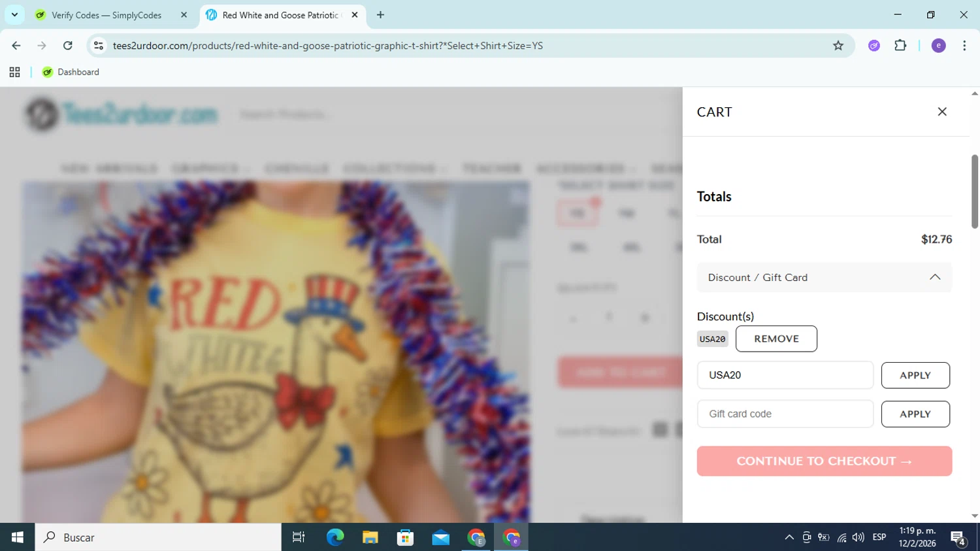Open the battery status tray icon
This screenshot has width=980, height=551.
pos(824,537)
